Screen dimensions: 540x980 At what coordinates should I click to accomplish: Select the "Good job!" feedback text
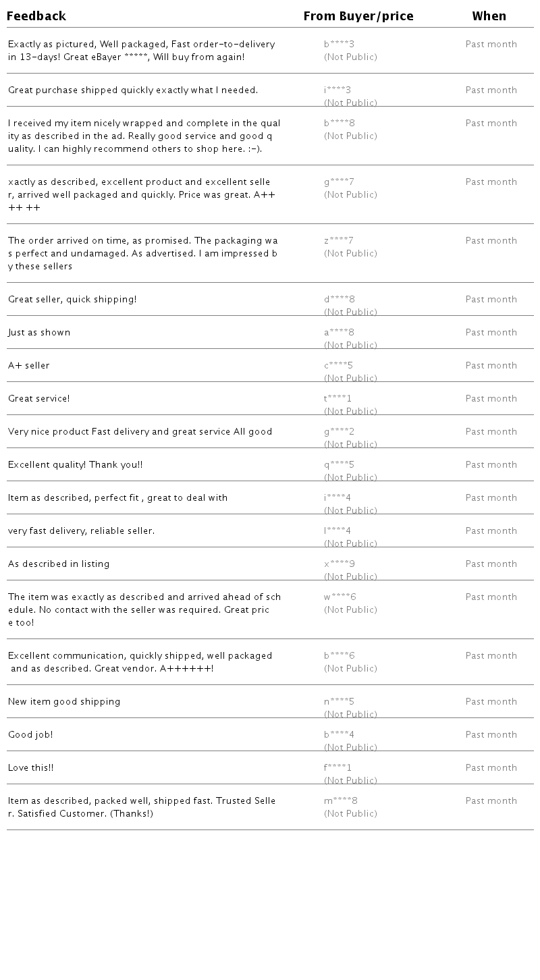coord(30,735)
